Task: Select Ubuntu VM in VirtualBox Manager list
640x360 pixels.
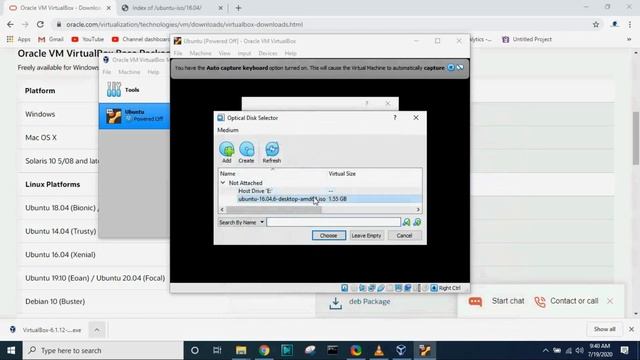Action: click(134, 116)
